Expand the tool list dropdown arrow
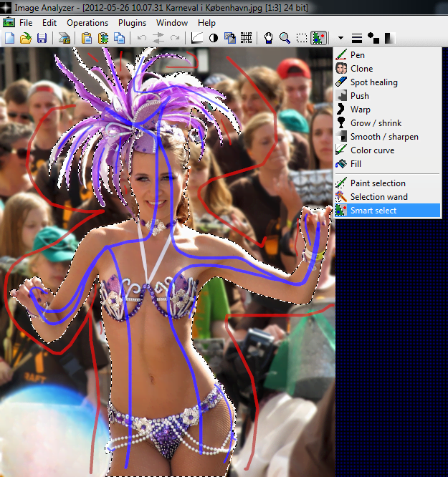This screenshot has height=477, width=448. 340,38
